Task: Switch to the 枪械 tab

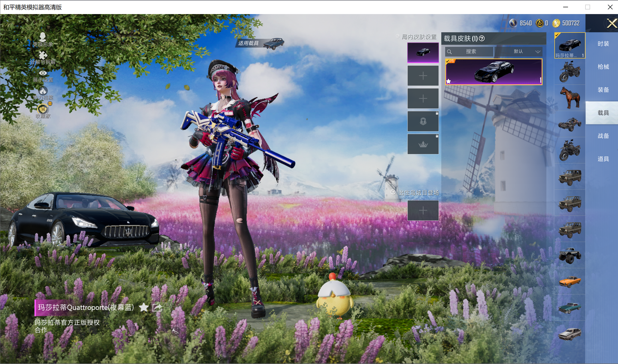Action: [603, 67]
